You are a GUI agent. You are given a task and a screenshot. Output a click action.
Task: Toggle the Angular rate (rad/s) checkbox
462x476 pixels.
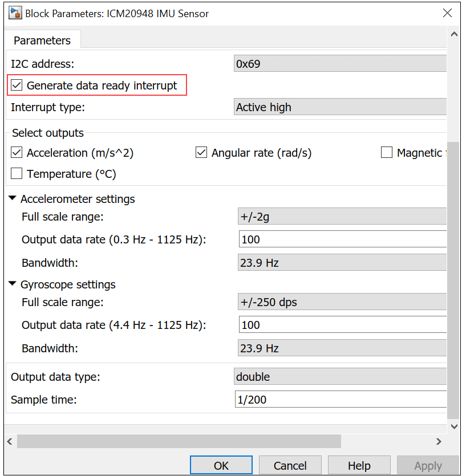201,153
